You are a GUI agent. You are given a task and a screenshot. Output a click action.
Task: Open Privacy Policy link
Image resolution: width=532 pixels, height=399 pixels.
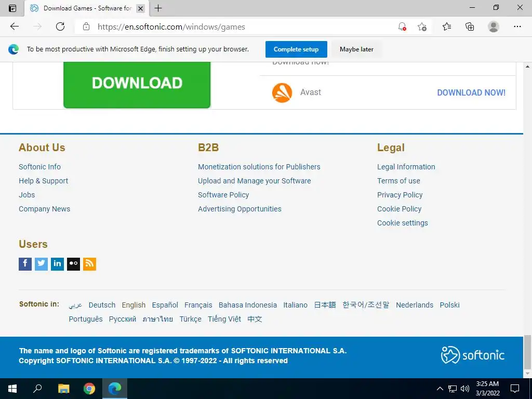click(400, 195)
